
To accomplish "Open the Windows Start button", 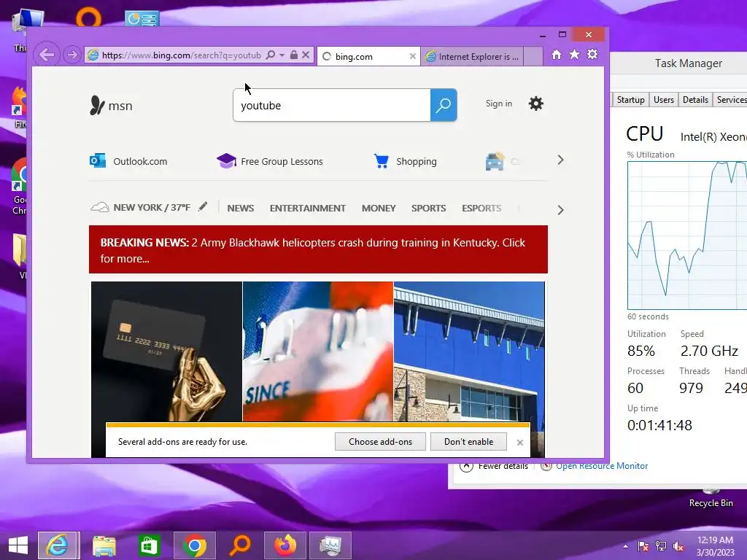I will click(x=18, y=545).
